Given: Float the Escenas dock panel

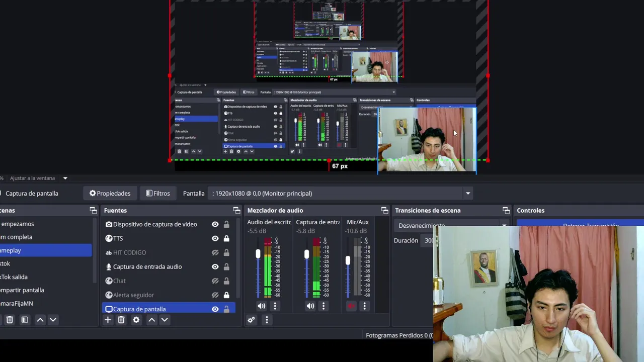Looking at the screenshot, I should 93,210.
